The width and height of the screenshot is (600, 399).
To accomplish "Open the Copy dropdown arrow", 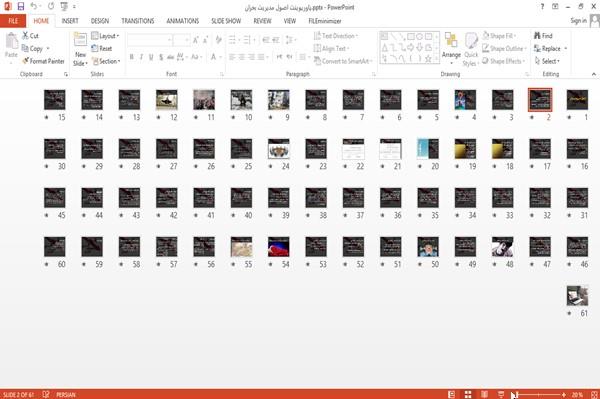I will tap(48, 49).
